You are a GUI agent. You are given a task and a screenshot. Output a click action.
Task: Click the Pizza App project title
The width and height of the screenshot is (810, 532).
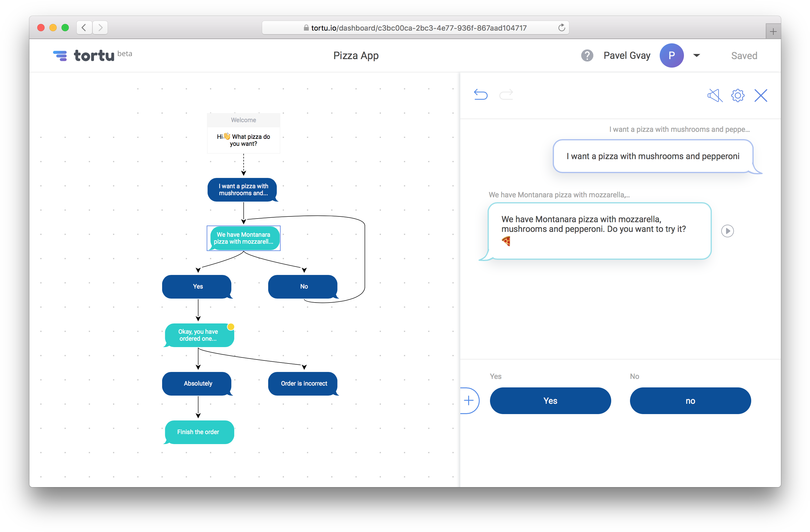356,55
